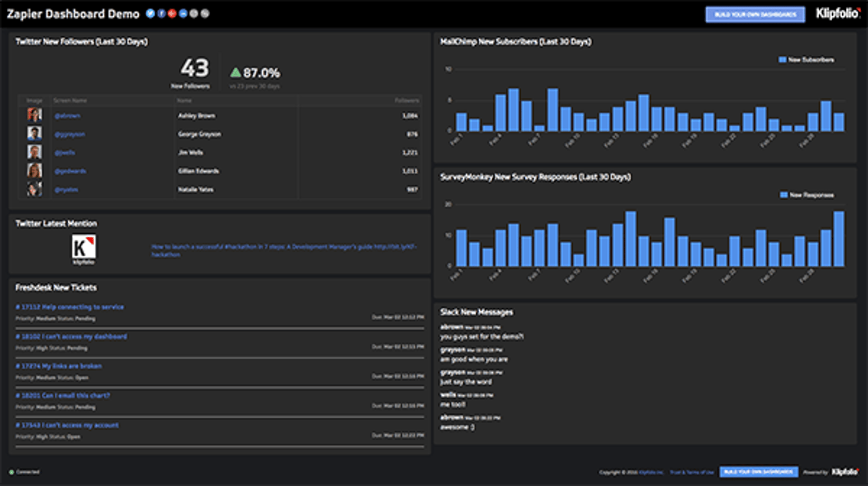Click Jim Wells' Twitter screen name link

(65, 153)
